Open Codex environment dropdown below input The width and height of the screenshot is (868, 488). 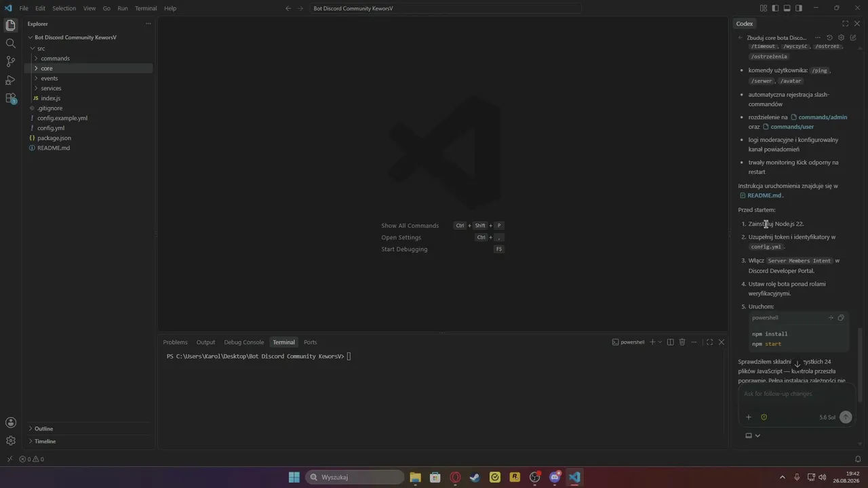coord(753,436)
